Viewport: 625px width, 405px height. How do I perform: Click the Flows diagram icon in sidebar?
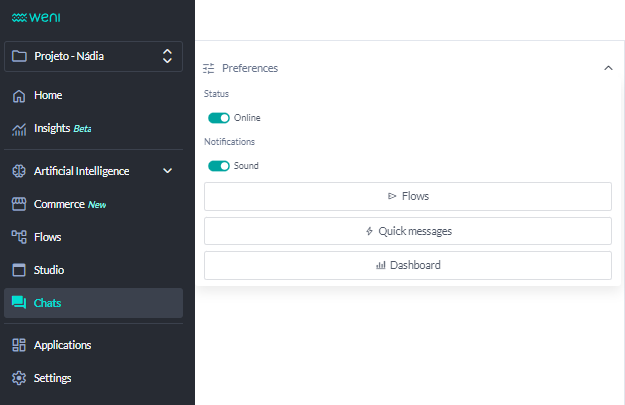point(18,237)
